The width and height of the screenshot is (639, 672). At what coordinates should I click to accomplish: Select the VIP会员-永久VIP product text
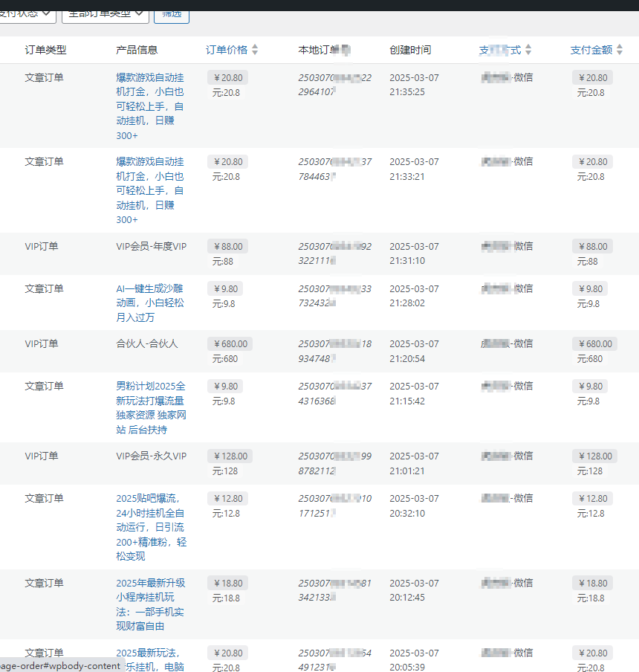coord(151,456)
